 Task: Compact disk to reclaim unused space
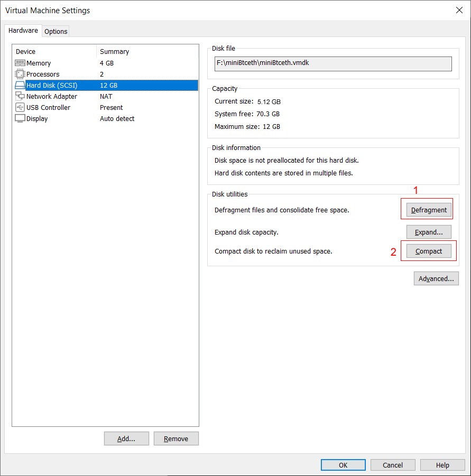click(428, 251)
